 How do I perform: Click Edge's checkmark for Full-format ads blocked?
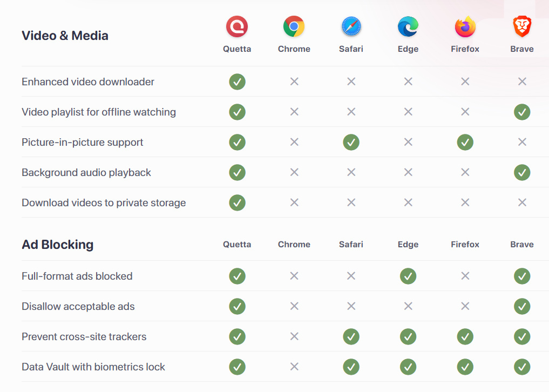click(x=408, y=276)
